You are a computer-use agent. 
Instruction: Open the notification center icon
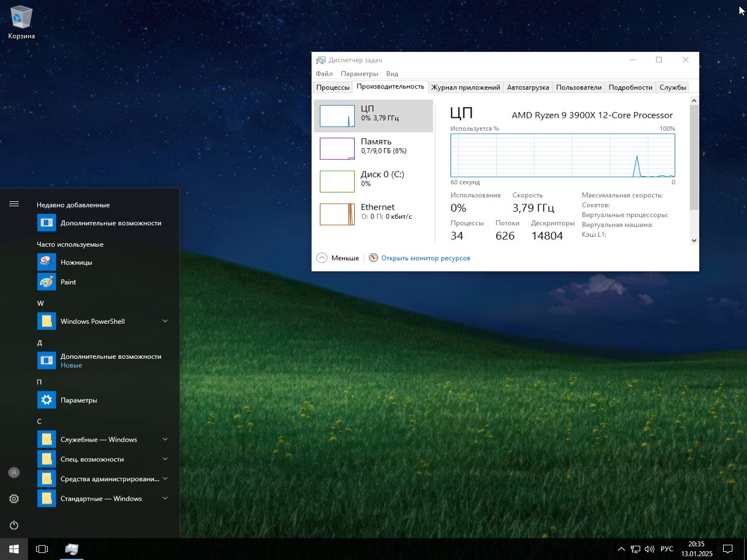tap(728, 549)
